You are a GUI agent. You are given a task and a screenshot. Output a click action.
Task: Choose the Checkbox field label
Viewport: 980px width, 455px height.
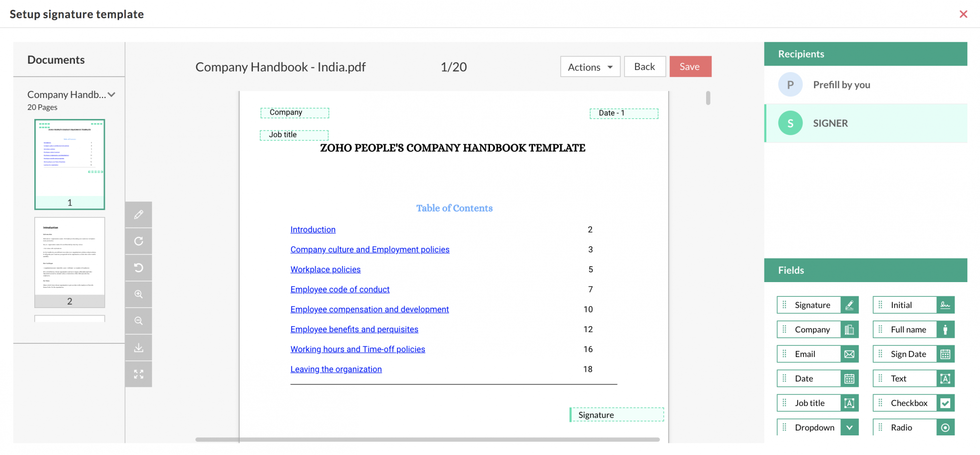point(909,403)
